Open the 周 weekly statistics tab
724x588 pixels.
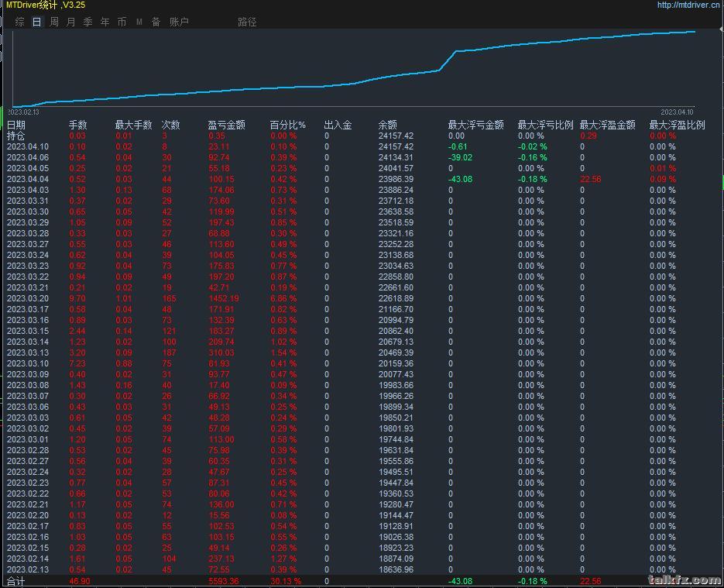(54, 22)
